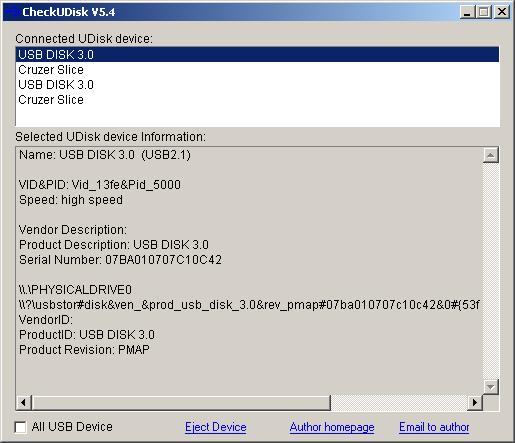Click the horizontal scrollbar thumb
515x443 pixels.
point(181,402)
